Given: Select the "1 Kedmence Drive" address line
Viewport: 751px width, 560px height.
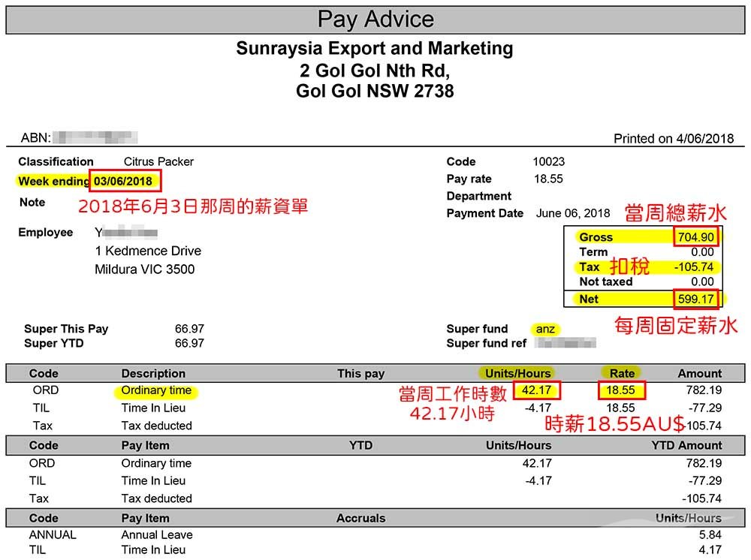Looking at the screenshot, I should 148,251.
